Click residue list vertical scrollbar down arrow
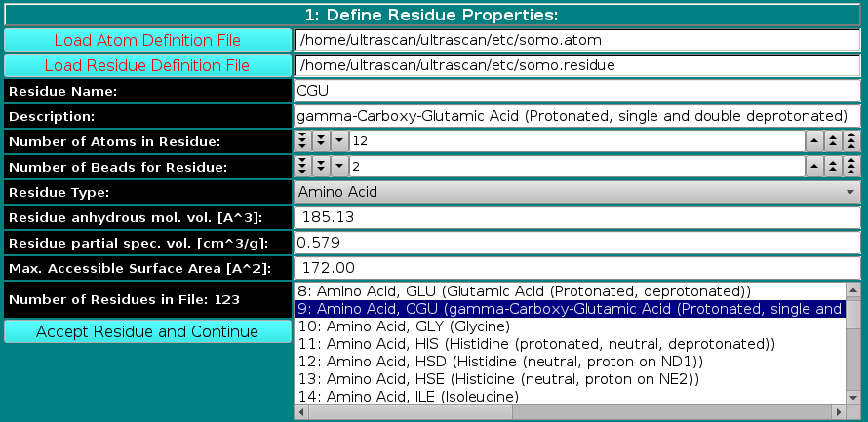Screen dimensions: 868x422 tap(853, 398)
